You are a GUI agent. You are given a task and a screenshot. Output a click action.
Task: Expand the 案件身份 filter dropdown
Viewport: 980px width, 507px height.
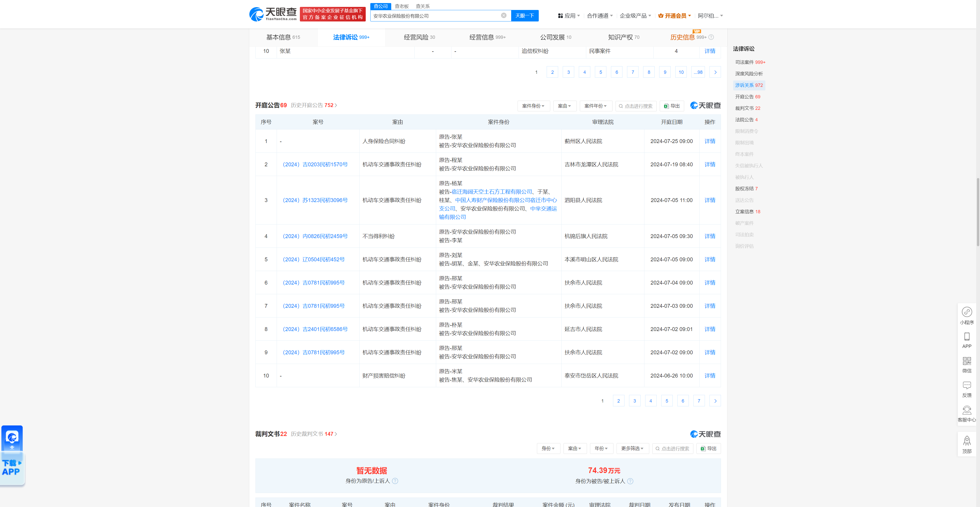tap(533, 106)
